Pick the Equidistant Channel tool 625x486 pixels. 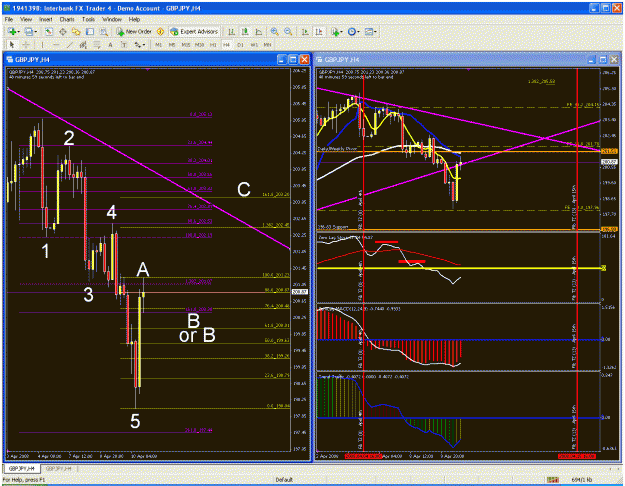83,45
